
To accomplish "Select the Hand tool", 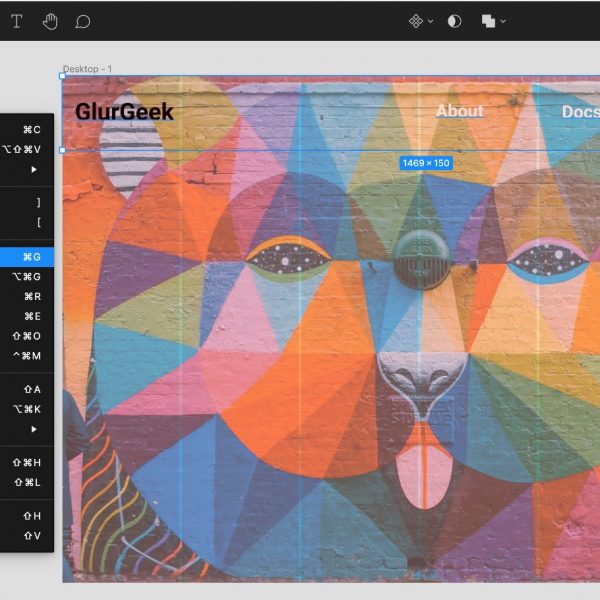I will [49, 21].
